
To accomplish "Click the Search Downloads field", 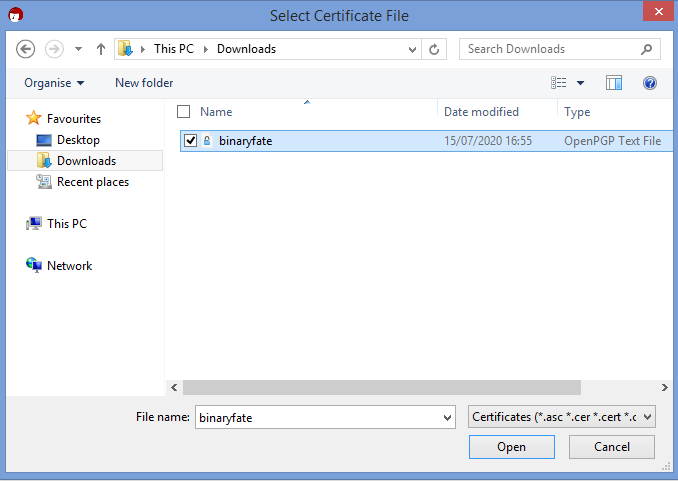I will [550, 49].
